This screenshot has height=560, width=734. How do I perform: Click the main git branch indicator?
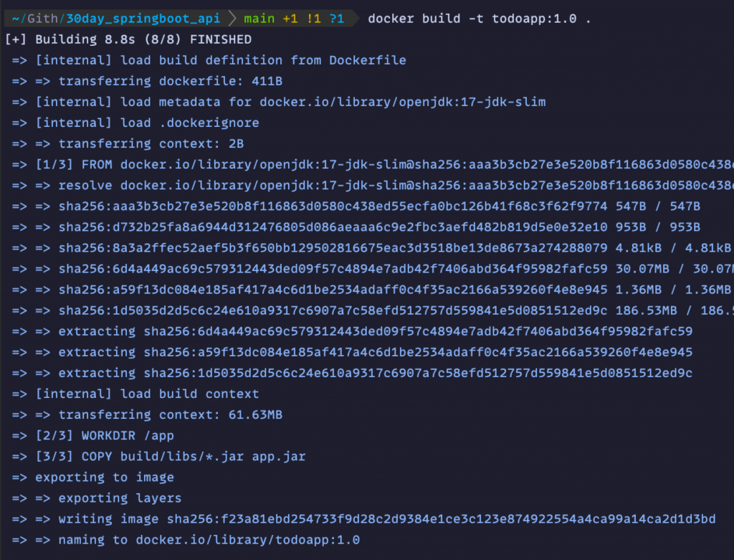(x=259, y=19)
